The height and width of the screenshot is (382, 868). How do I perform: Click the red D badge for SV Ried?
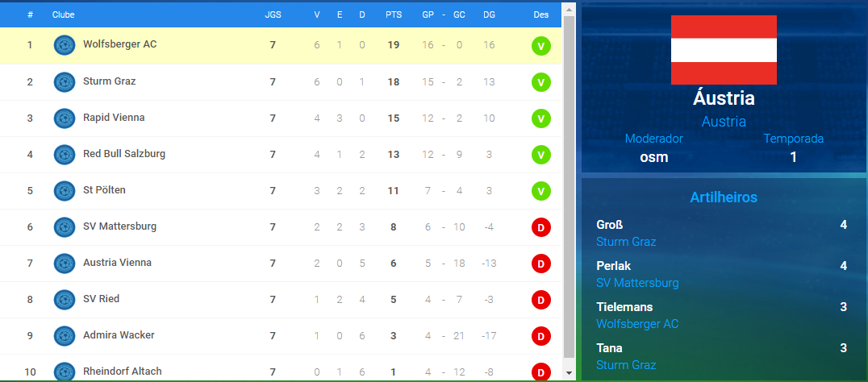(x=540, y=300)
